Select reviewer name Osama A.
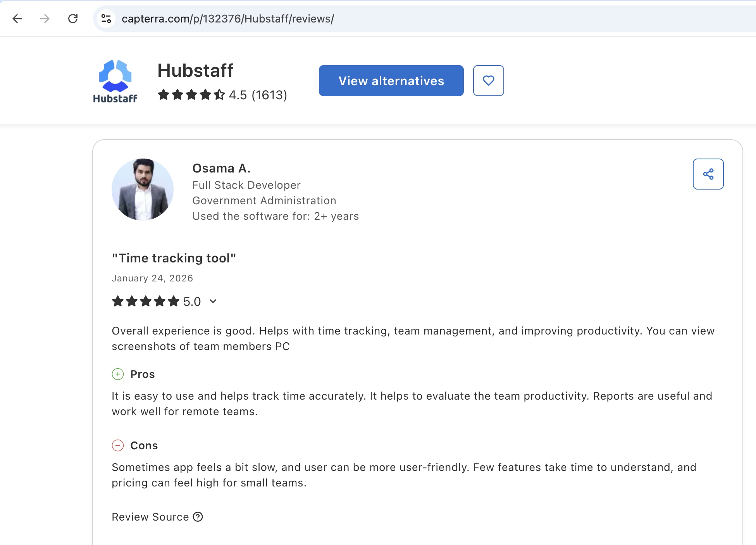Screen dimensions: 756x545 [x=222, y=168]
